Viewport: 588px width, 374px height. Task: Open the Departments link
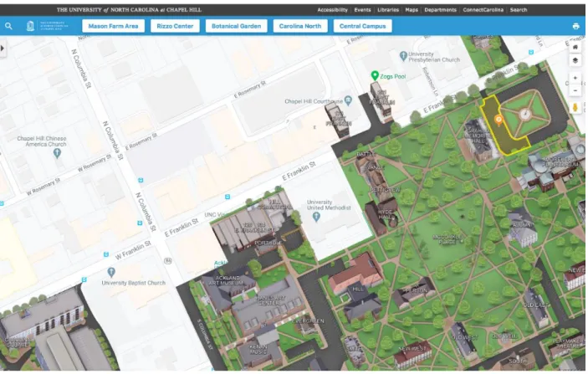pos(440,10)
